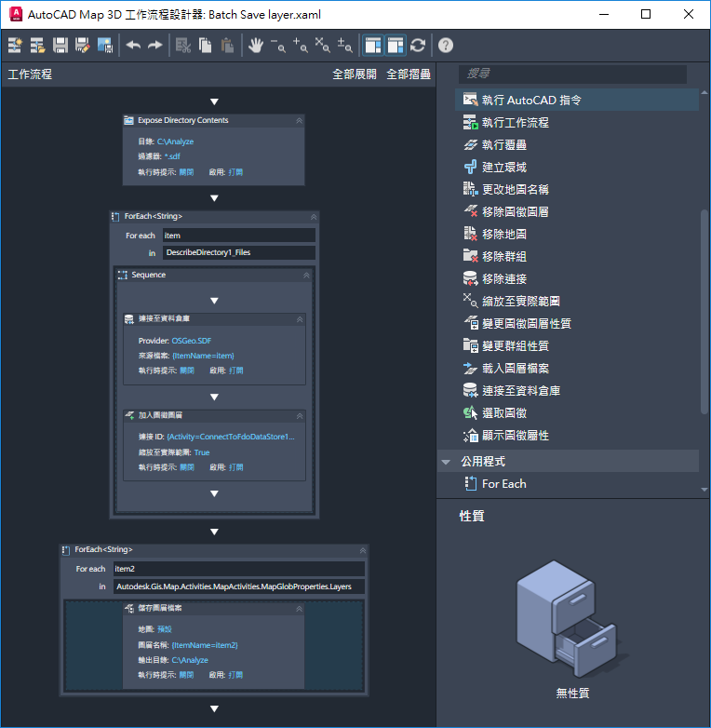The width and height of the screenshot is (711, 728).
Task: Click the zoom out magnifier icon
Action: point(278,45)
